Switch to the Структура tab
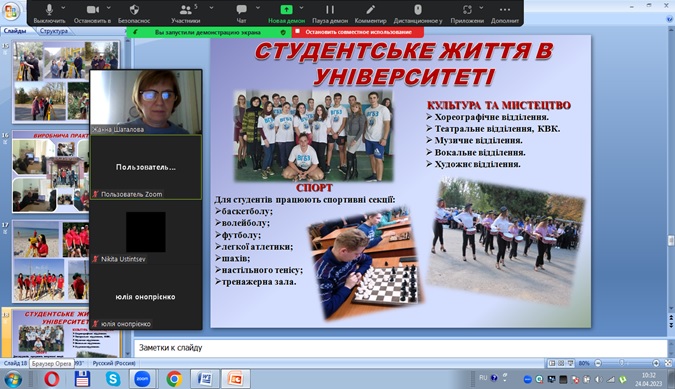Viewport: 675px width, 389px height. tap(54, 31)
